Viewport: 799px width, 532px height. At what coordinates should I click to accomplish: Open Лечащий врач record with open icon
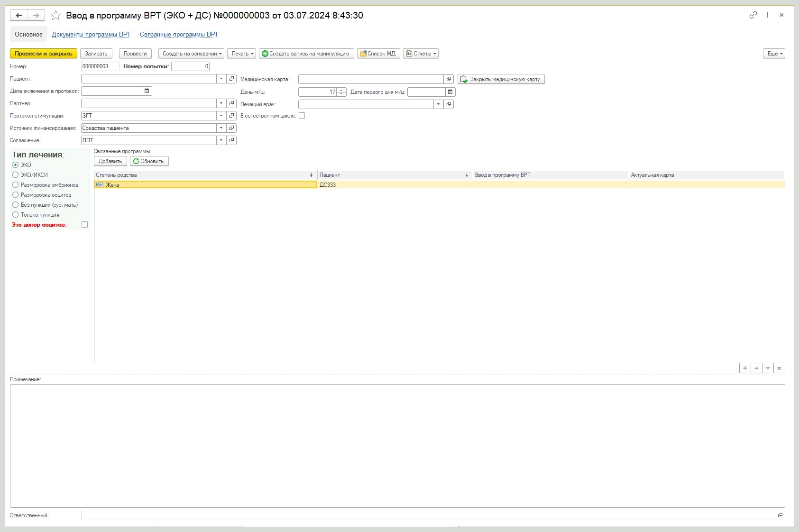[449, 104]
